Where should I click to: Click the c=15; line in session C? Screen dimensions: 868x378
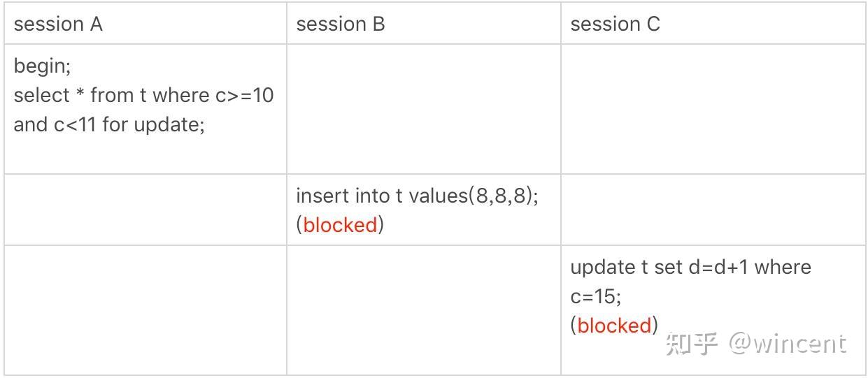pyautogui.click(x=596, y=296)
